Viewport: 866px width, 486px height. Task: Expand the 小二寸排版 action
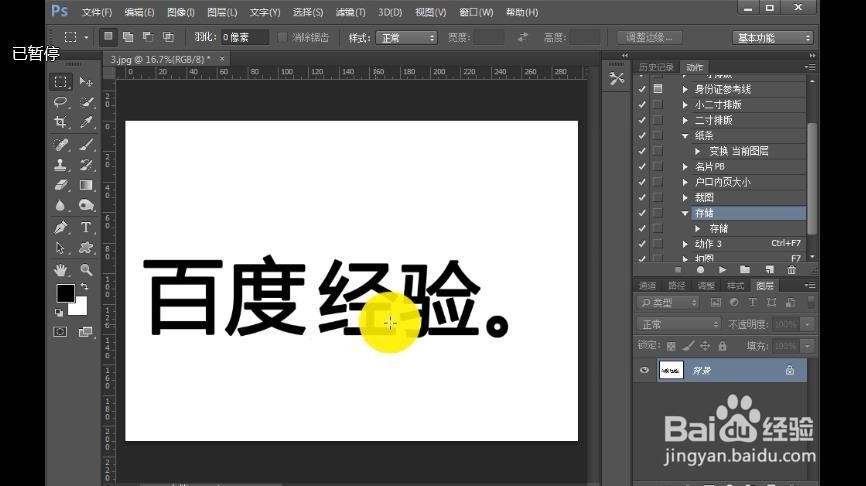(x=685, y=104)
